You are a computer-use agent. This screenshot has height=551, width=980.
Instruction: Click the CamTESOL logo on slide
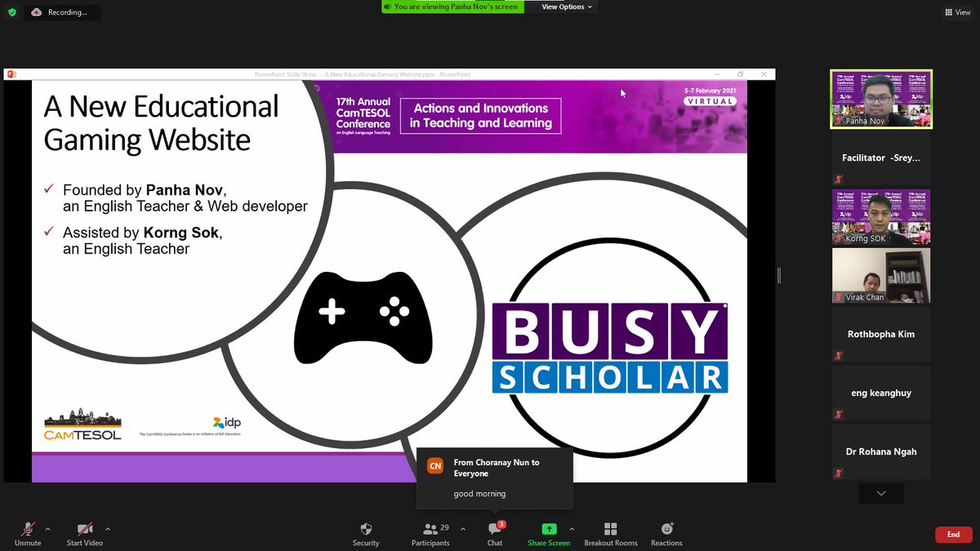click(82, 423)
